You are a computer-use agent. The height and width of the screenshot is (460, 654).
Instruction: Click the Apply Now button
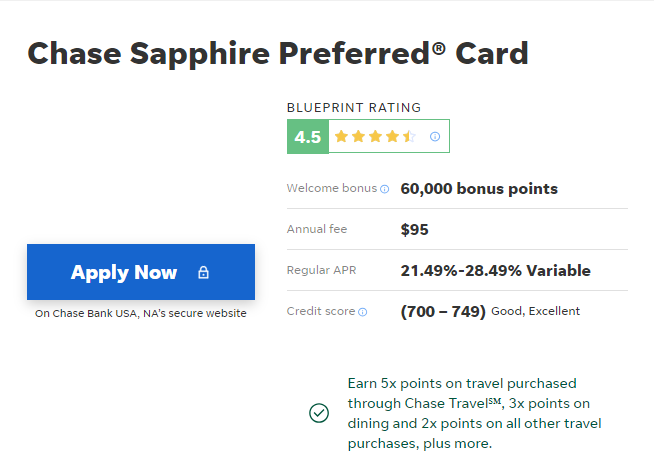pyautogui.click(x=141, y=272)
